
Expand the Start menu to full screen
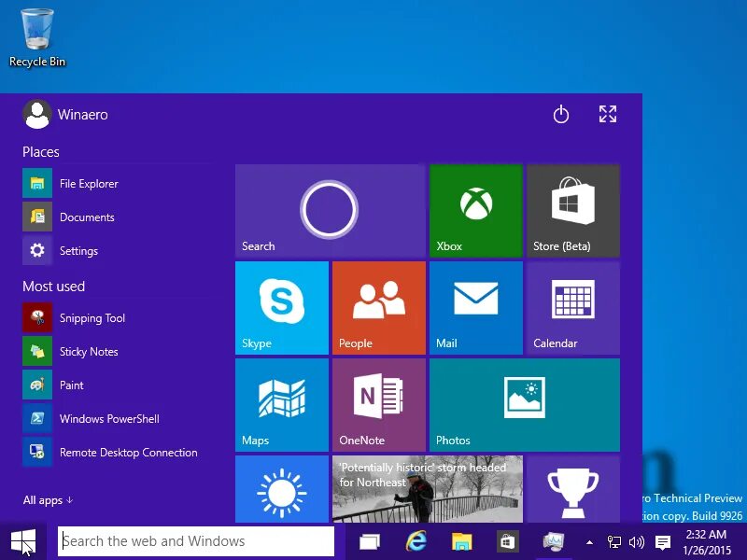[x=607, y=114]
